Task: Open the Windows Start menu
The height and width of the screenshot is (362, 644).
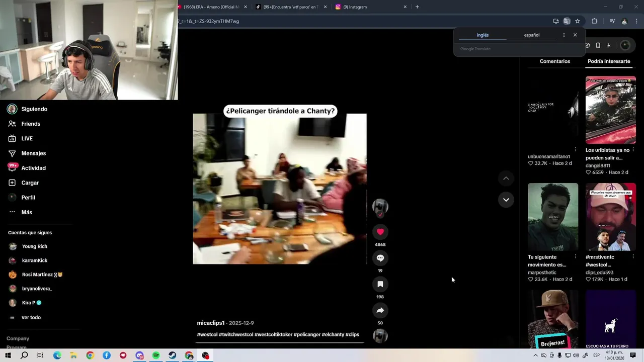Action: pos(8,355)
